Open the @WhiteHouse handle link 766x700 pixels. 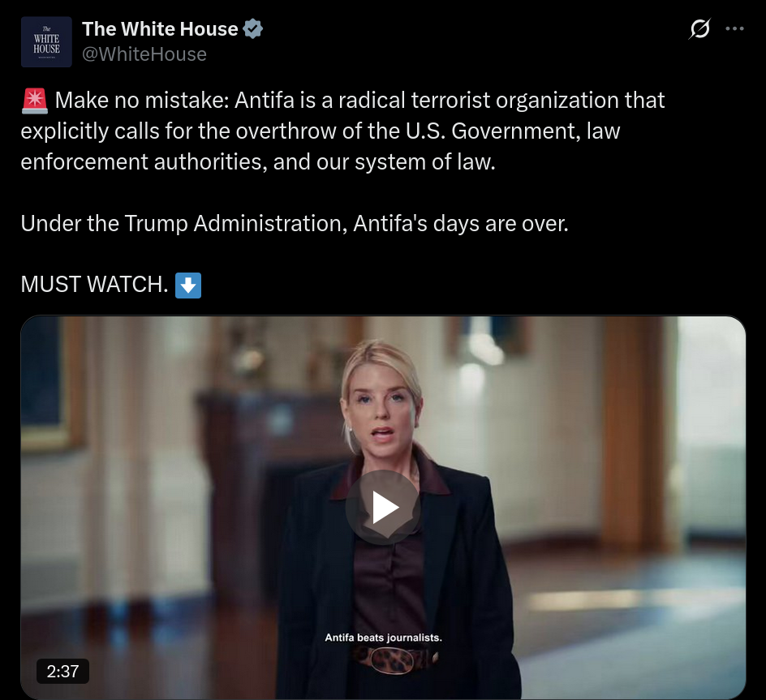[144, 54]
